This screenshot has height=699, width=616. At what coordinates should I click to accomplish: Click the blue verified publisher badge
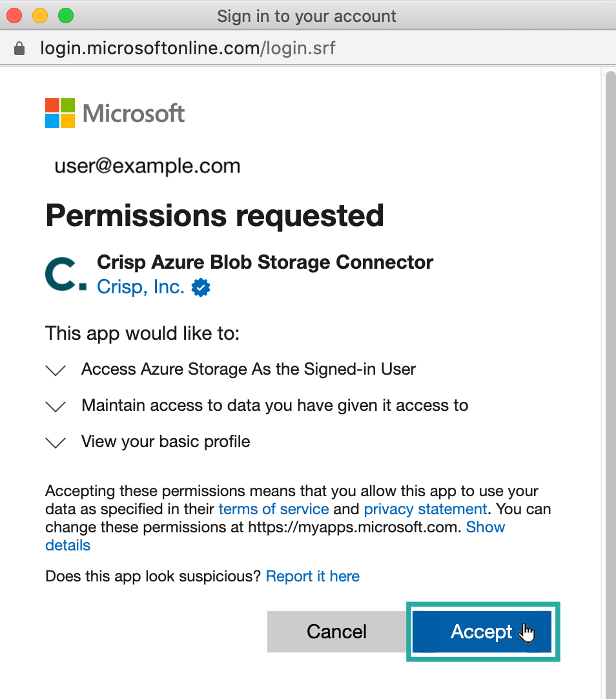click(201, 287)
